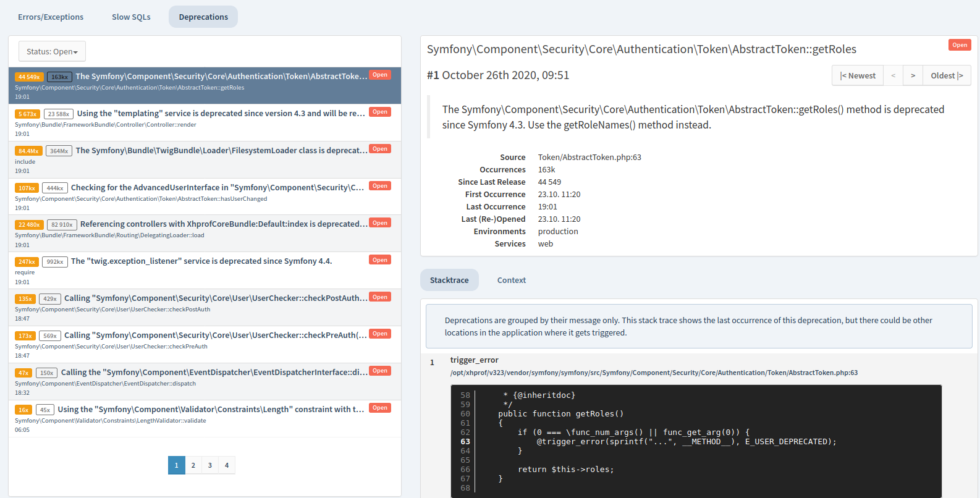Click the grouped deprecations info notice
Viewport: 980px width, 498px height.
(x=699, y=326)
